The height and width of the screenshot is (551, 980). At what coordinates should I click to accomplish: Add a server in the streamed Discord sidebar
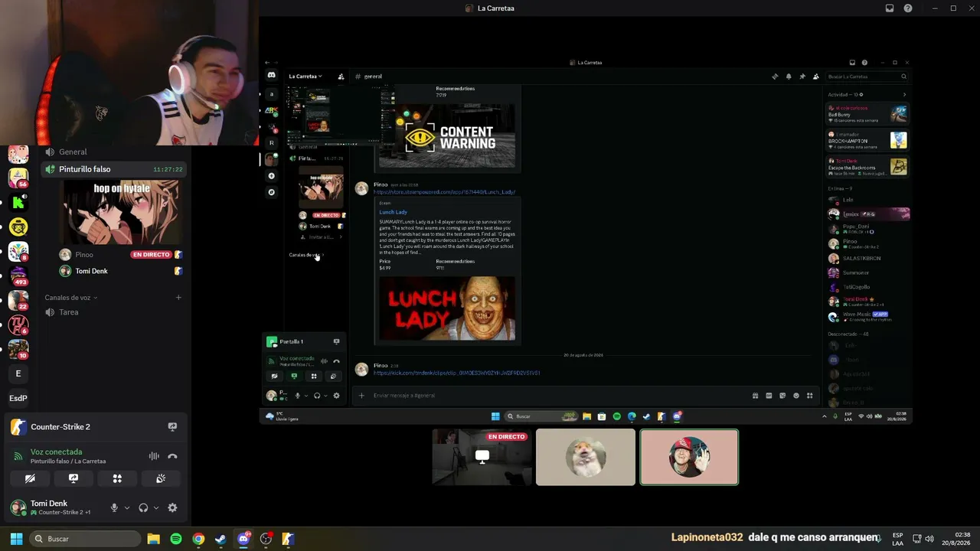[x=271, y=176]
